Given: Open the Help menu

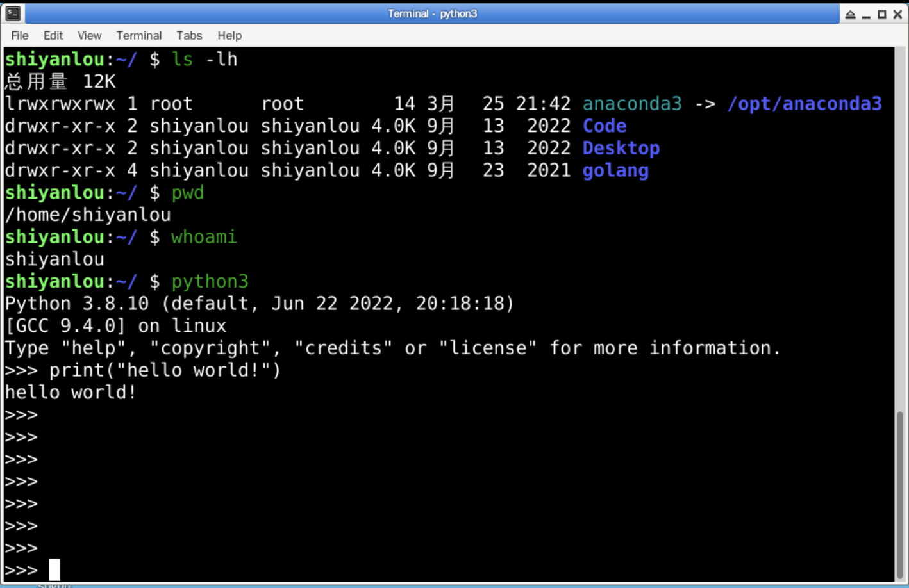Looking at the screenshot, I should pyautogui.click(x=229, y=35).
